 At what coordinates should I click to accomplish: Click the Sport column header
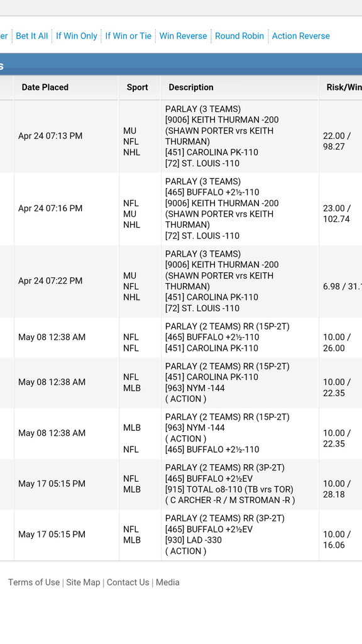coord(138,87)
